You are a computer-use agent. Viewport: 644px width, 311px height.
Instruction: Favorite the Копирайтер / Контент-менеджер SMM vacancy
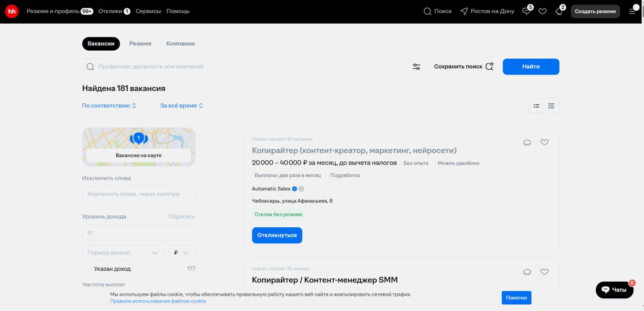click(x=544, y=272)
